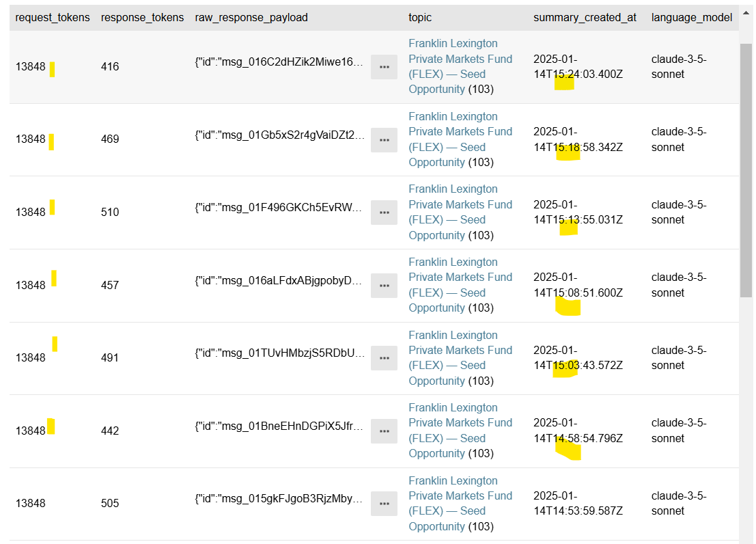
Task: Open payload ellipsis button for msg_01TUvHMbzjS5RDbU row
Action: click(x=384, y=358)
